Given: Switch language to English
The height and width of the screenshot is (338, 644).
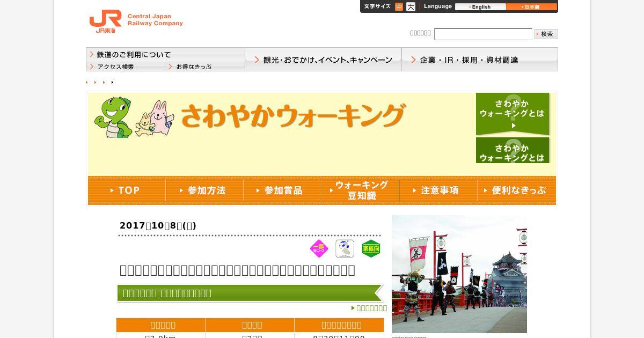Looking at the screenshot, I should 480,7.
